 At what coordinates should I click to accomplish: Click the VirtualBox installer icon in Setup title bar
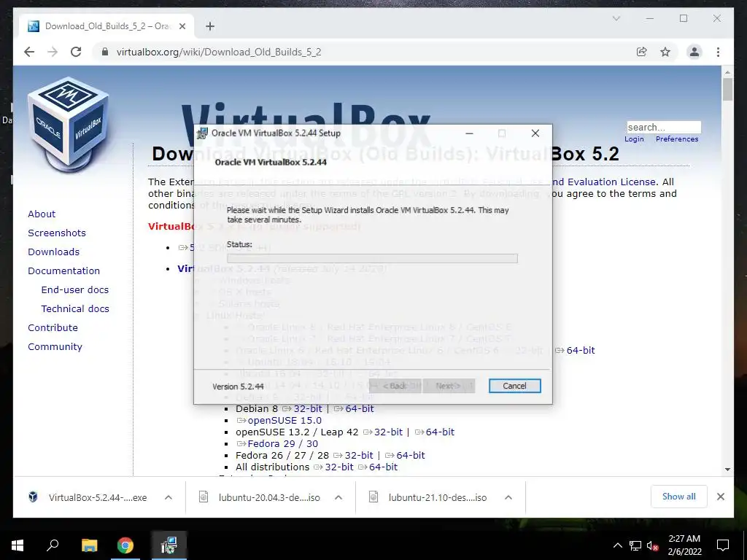(202, 133)
